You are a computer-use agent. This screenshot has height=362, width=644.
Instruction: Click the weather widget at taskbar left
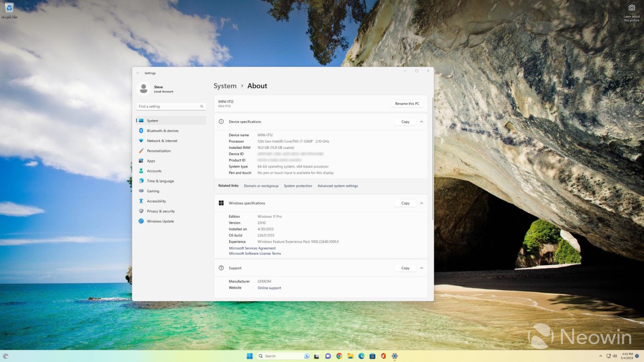(6, 356)
